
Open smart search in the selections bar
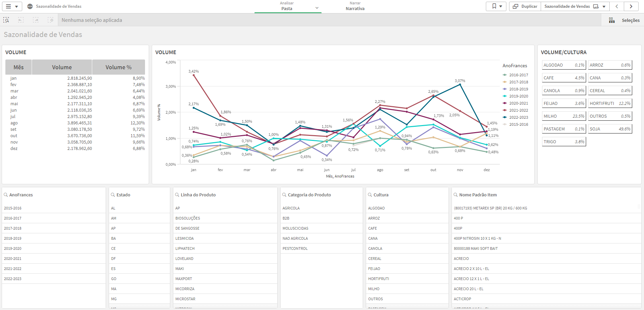(x=6, y=20)
